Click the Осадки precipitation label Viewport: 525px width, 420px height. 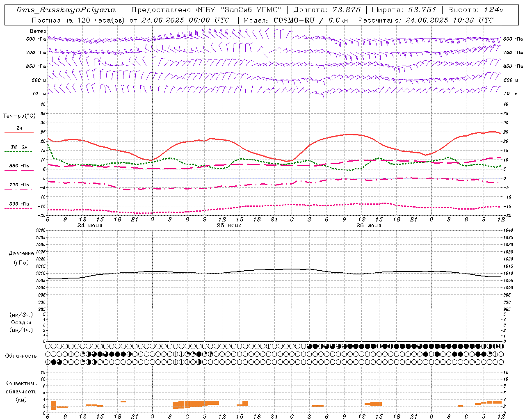click(21, 322)
